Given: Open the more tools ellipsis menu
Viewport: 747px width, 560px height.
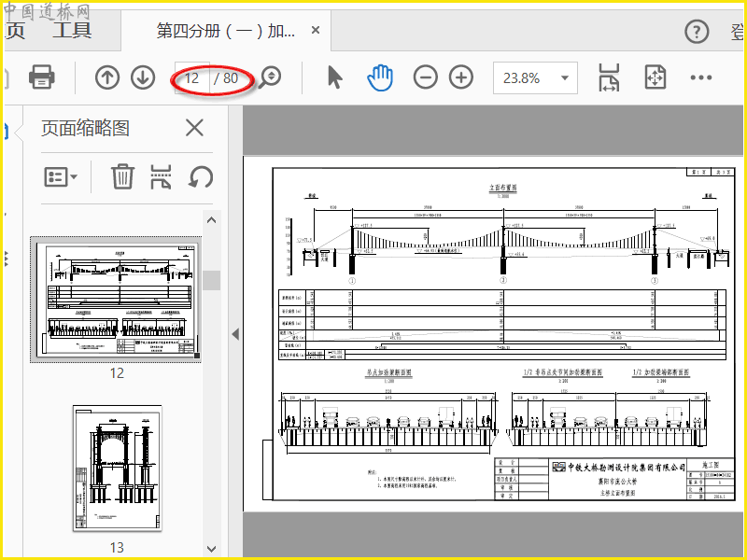Looking at the screenshot, I should click(x=701, y=77).
